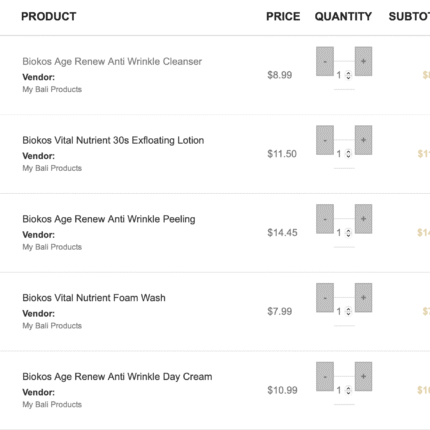Screen dimensions: 430x430
Task: Increase quantity of Anti Wrinkle Cleanser
Action: (363, 61)
